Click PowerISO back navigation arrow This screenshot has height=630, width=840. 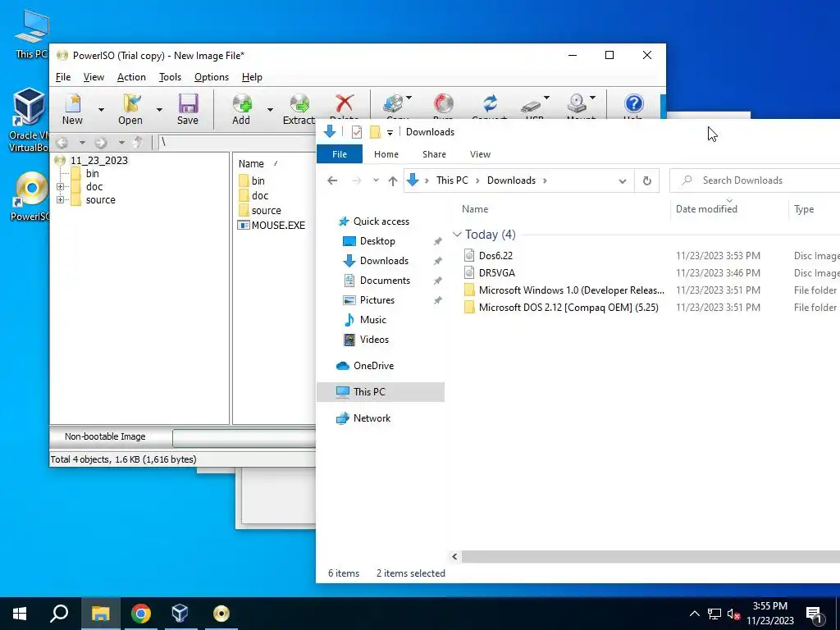(x=62, y=143)
